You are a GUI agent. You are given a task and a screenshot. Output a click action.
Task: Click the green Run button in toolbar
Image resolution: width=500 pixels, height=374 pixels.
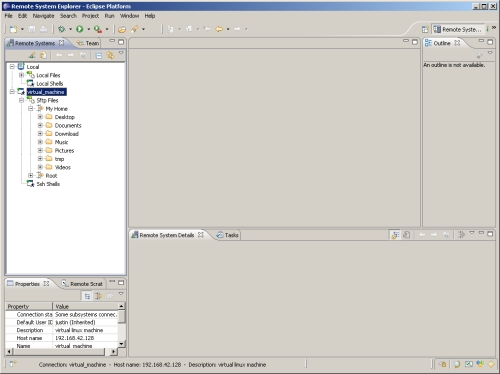(x=80, y=29)
